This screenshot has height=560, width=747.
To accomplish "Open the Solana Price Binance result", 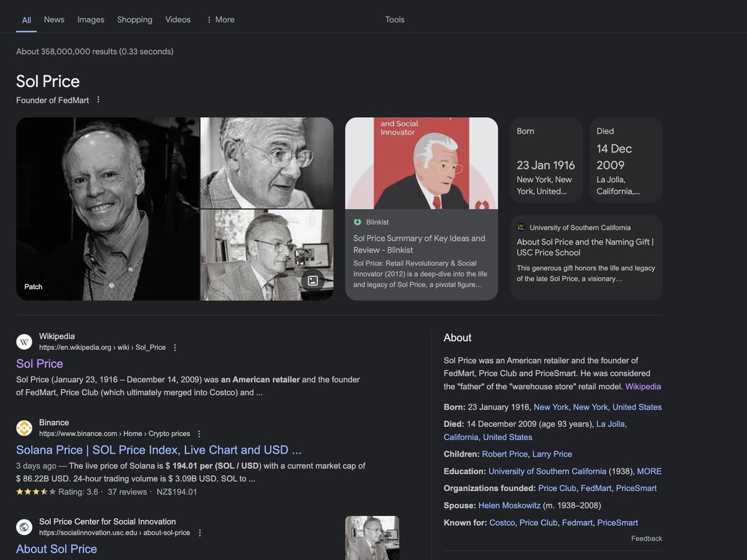I will tap(159, 450).
